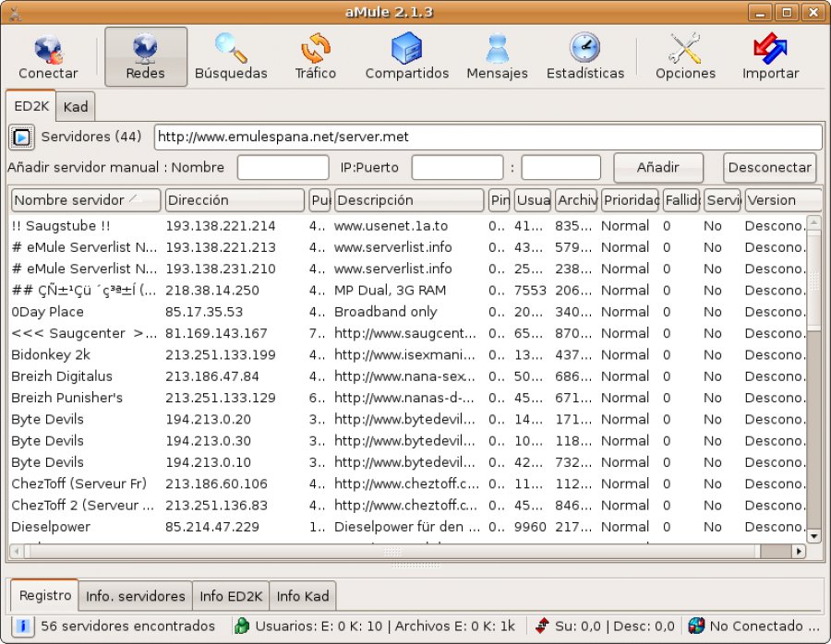This screenshot has height=644, width=831.
Task: Click the www.usenet.1a.to description cell
Action: point(391,226)
